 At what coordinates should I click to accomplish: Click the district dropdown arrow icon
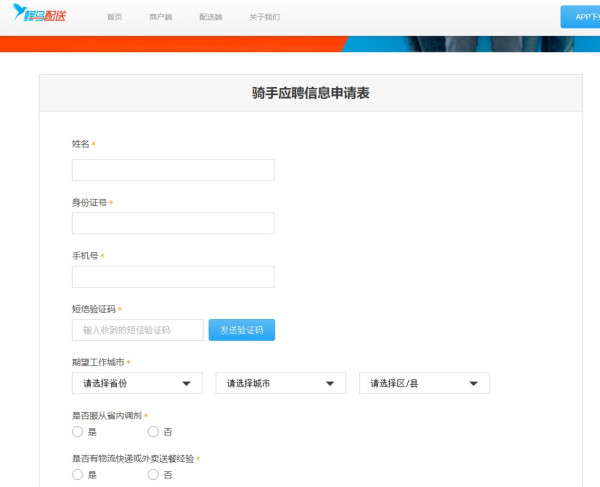click(x=473, y=383)
